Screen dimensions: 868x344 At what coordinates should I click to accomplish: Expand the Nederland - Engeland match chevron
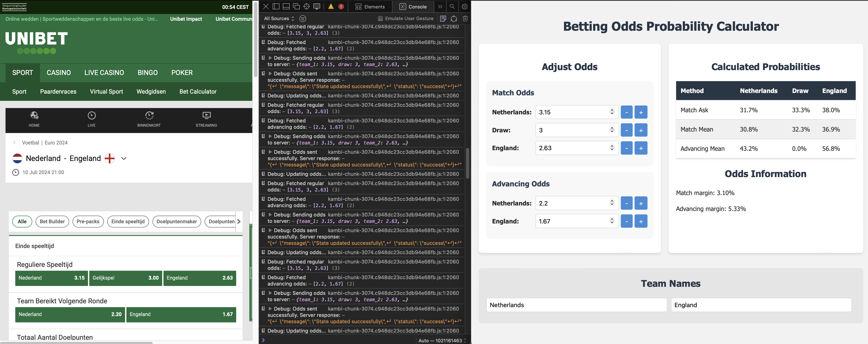click(x=124, y=158)
